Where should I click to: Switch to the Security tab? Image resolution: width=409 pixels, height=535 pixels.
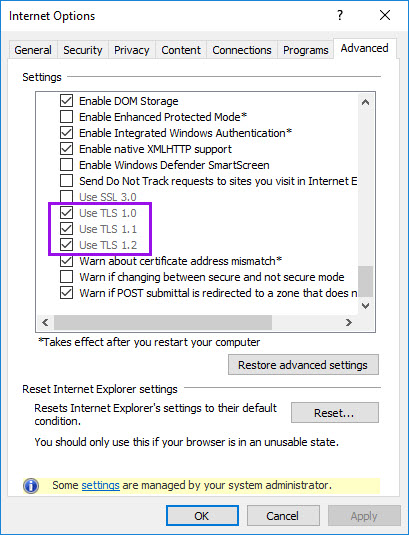(x=83, y=50)
